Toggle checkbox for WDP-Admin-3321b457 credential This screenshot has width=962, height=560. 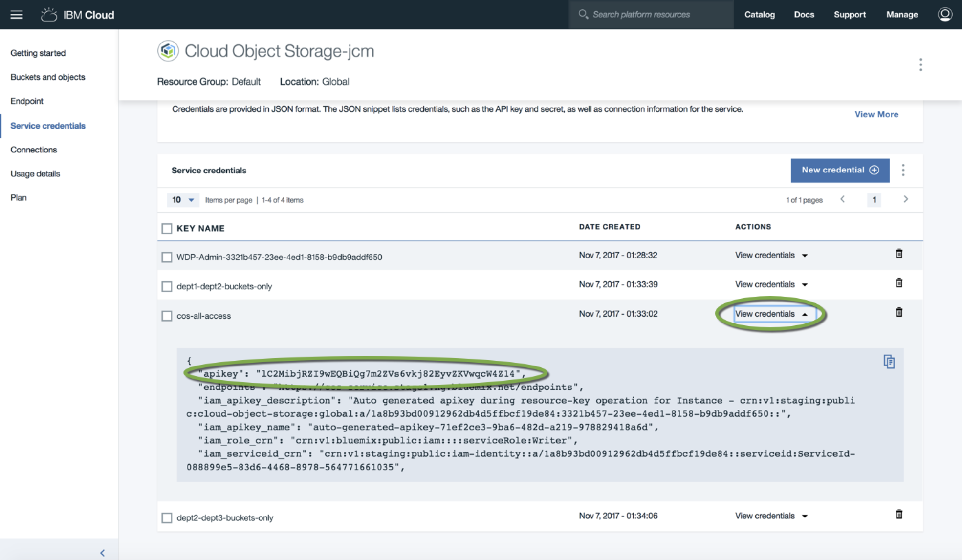point(167,257)
